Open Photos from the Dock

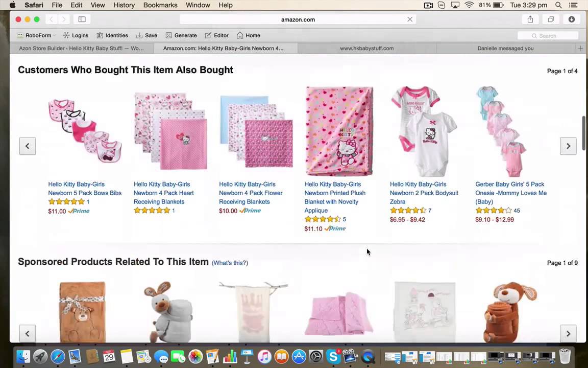(x=195, y=356)
